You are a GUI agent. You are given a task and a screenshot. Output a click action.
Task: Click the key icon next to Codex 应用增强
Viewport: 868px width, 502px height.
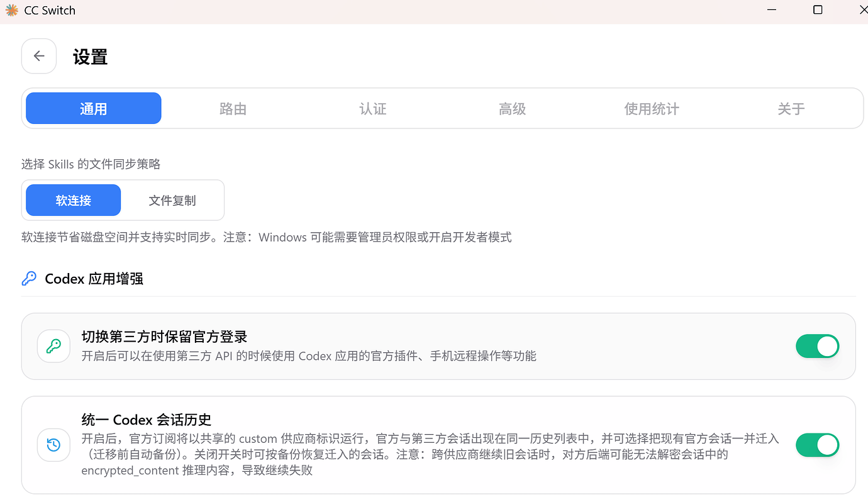click(29, 279)
